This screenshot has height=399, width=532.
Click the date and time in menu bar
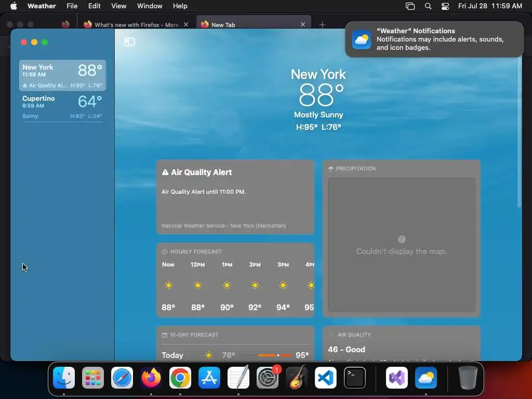pos(490,6)
